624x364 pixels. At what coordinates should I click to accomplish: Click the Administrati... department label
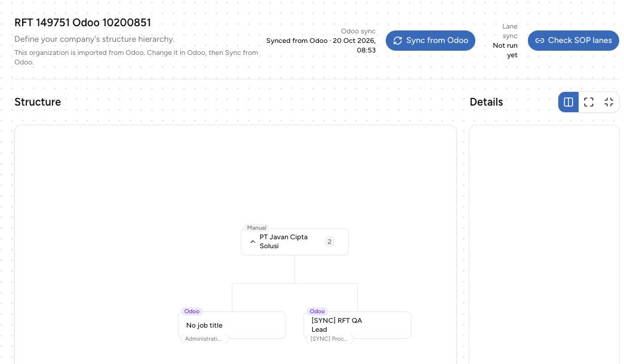coord(203,339)
